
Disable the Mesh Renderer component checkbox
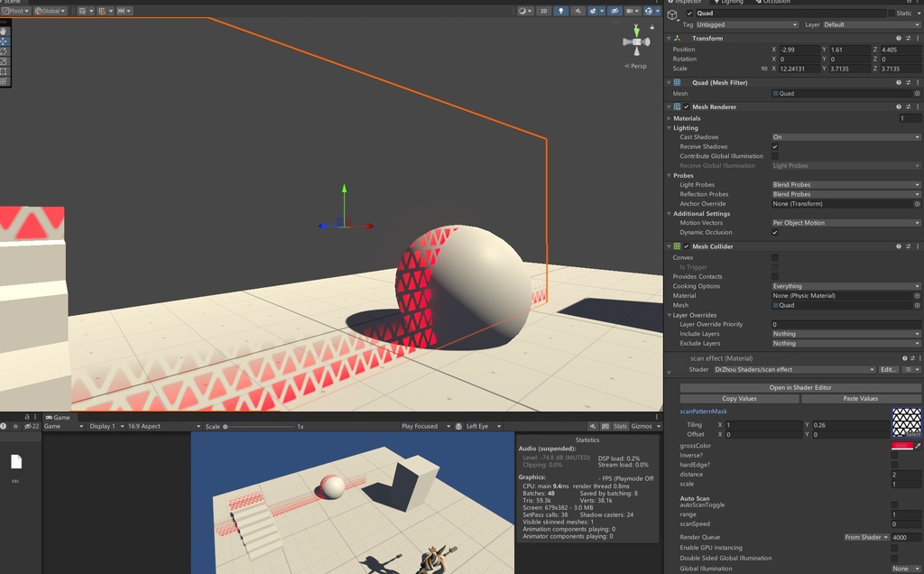[x=687, y=106]
